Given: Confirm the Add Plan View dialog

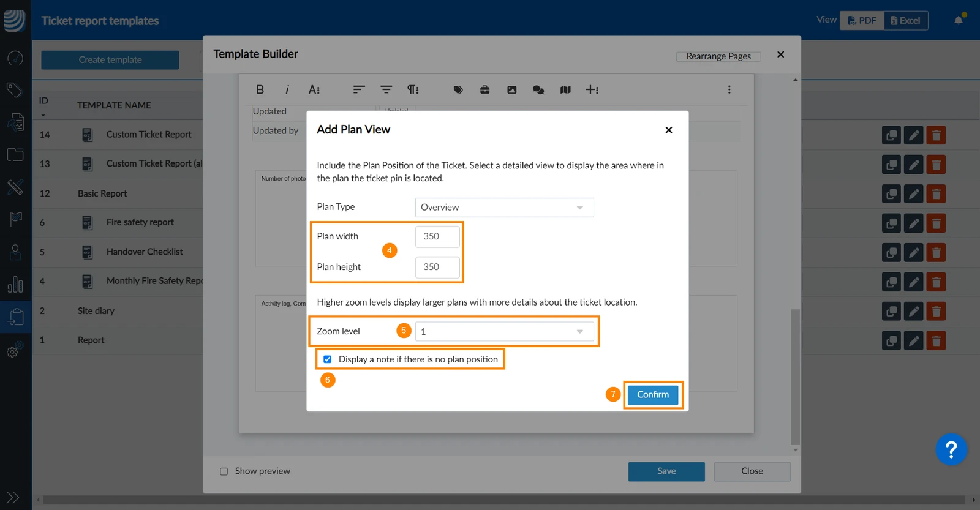Looking at the screenshot, I should tap(653, 394).
